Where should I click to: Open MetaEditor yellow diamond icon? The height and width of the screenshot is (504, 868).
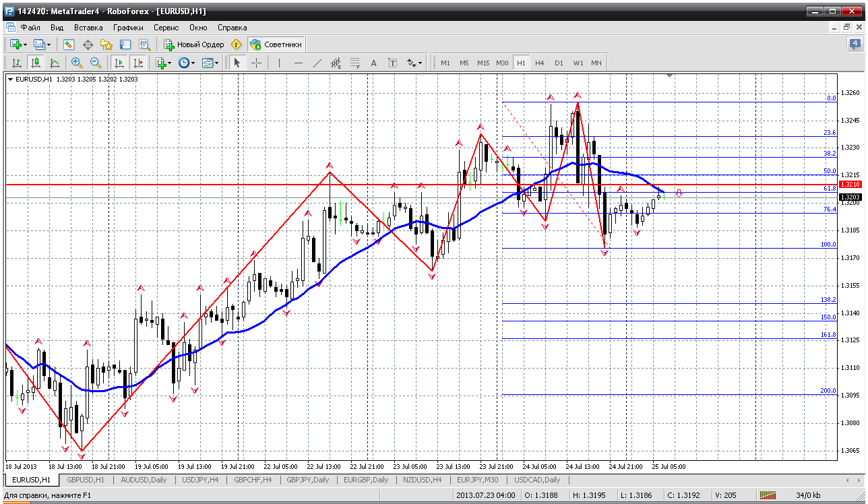tap(236, 44)
